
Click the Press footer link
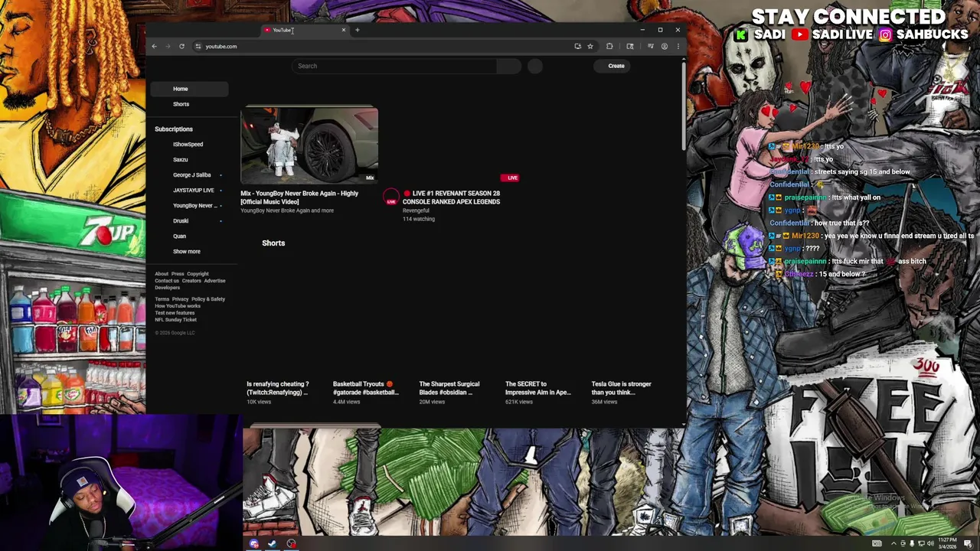pos(178,274)
